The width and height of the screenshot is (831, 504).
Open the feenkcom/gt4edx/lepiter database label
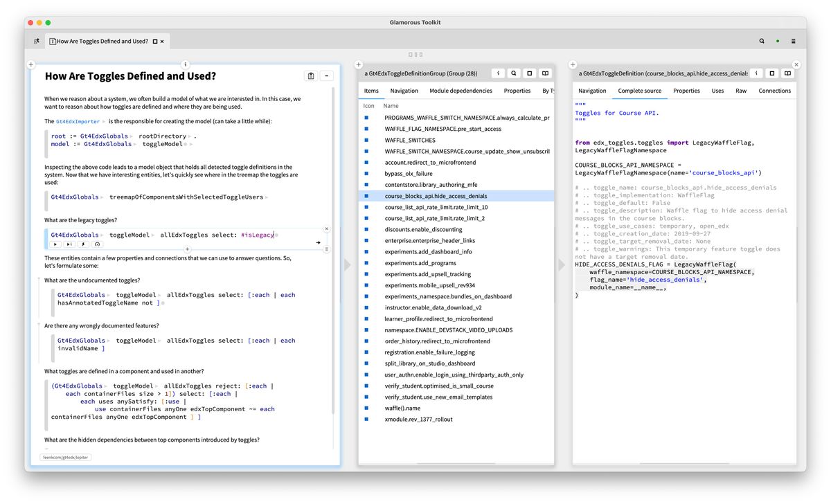tap(66, 457)
